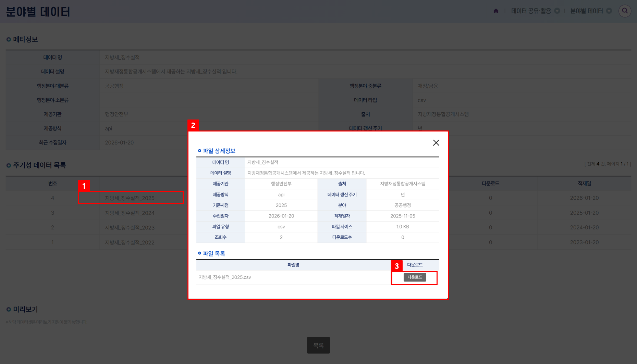Image resolution: width=637 pixels, height=364 pixels.
Task: Expand the arrow beside 분야별 데이터 breadcrumb
Action: (x=609, y=11)
